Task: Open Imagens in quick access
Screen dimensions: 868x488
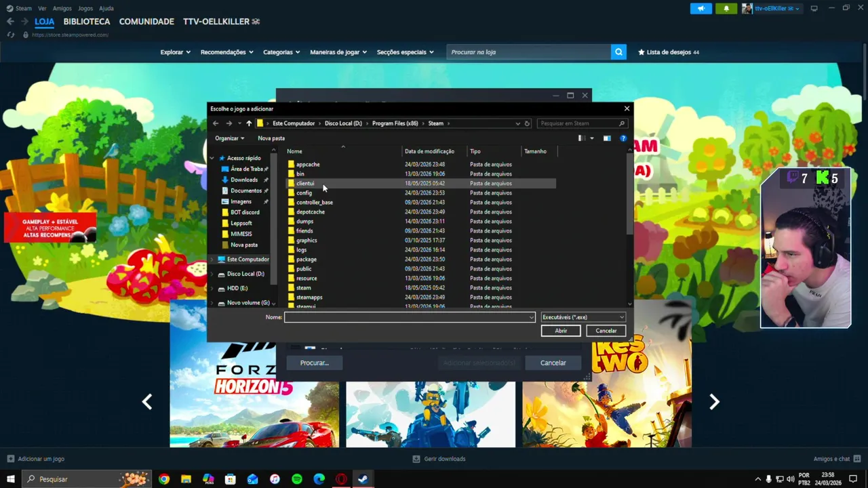Action: (x=241, y=201)
